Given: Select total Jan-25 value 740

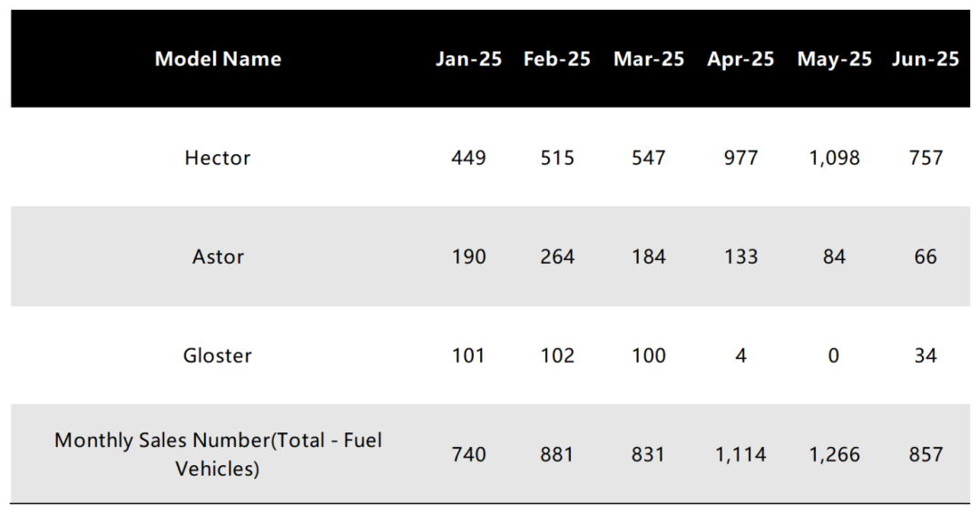Looking at the screenshot, I should coord(468,454).
